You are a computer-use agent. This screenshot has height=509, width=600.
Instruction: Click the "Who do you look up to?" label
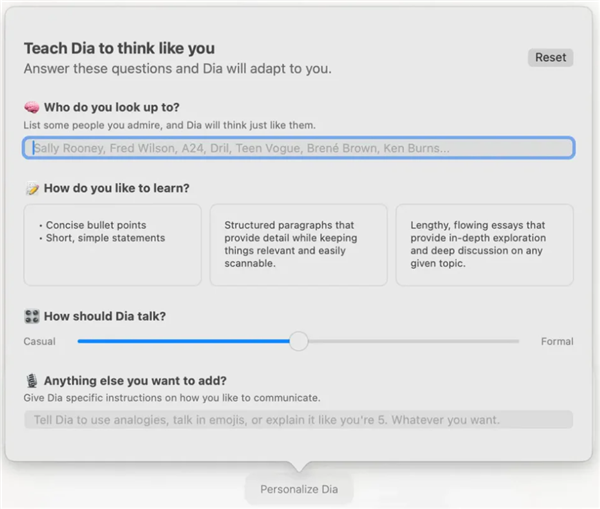[x=112, y=107]
